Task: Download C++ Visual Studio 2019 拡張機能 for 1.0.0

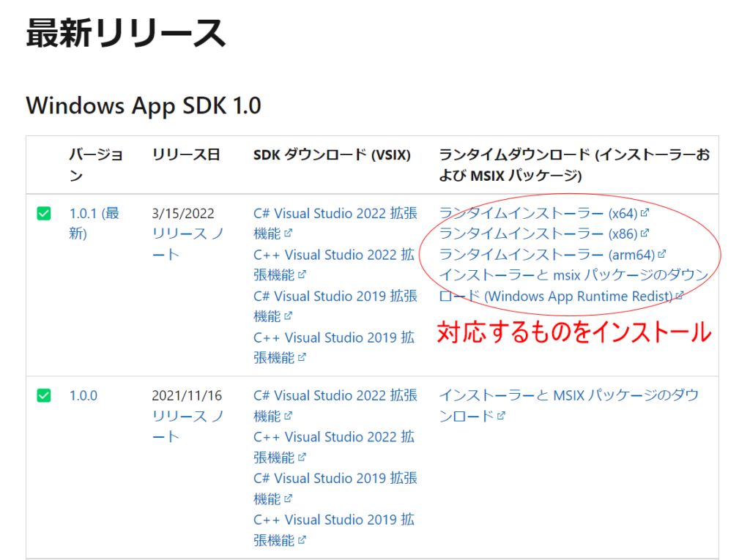Action: (x=334, y=530)
